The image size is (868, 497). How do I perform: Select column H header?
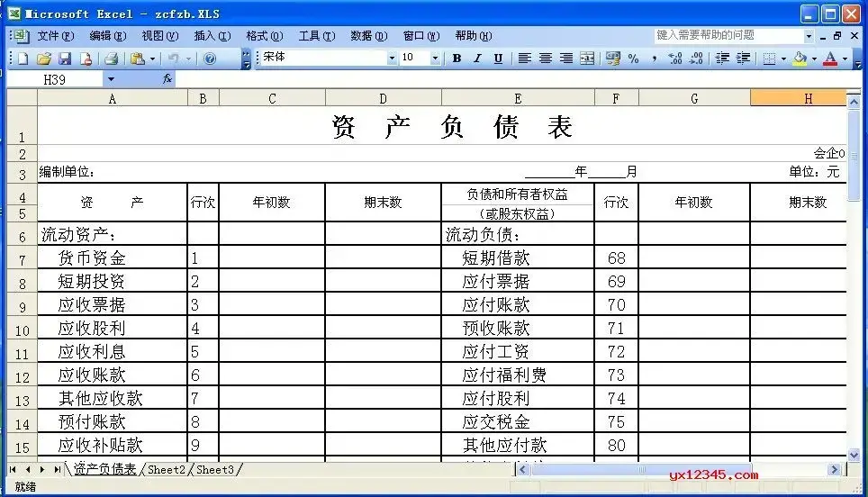[798, 98]
